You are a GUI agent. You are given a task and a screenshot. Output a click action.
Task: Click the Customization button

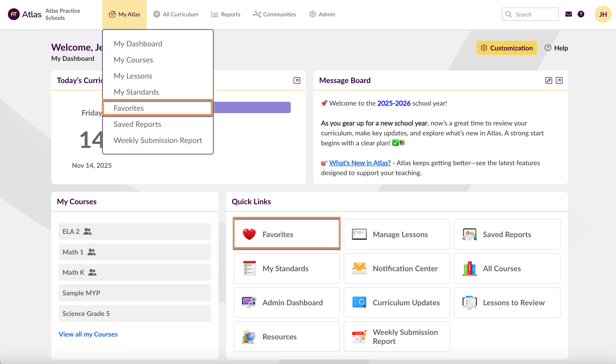507,48
